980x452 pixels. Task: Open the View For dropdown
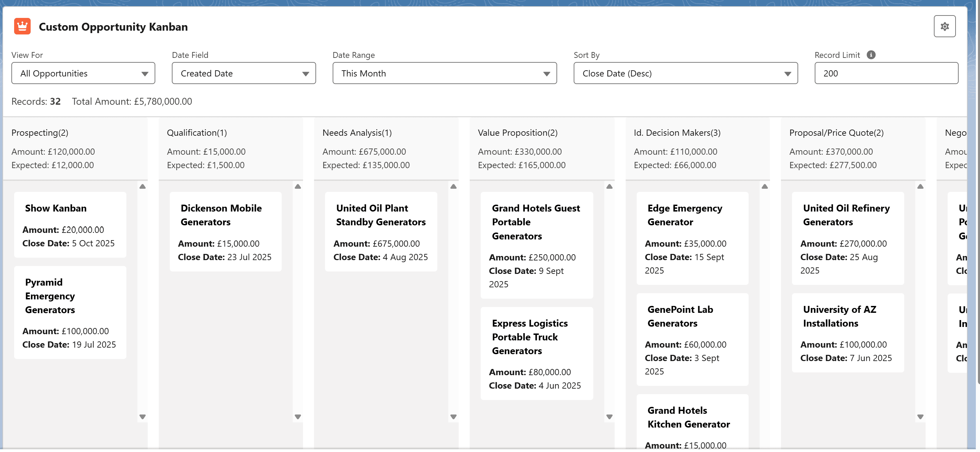coord(83,73)
